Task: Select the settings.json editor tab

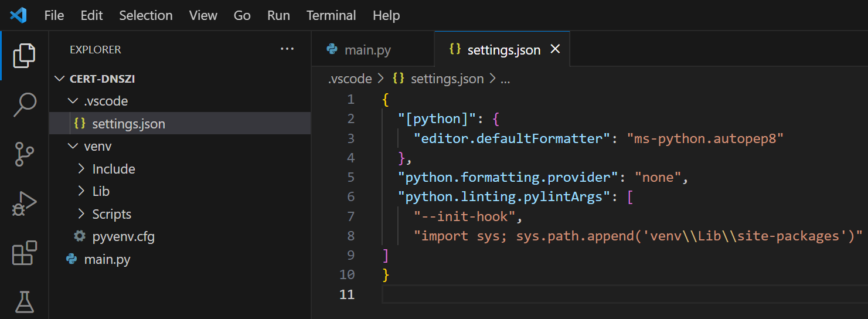Action: pos(502,49)
